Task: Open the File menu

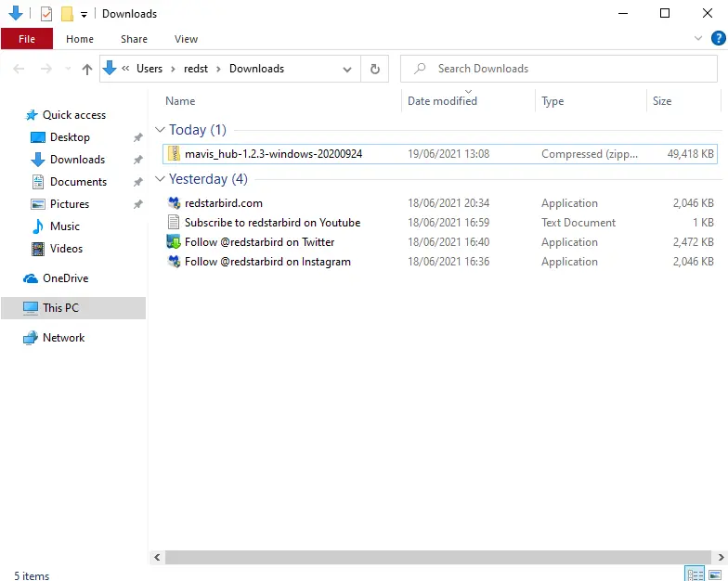Action: click(27, 39)
